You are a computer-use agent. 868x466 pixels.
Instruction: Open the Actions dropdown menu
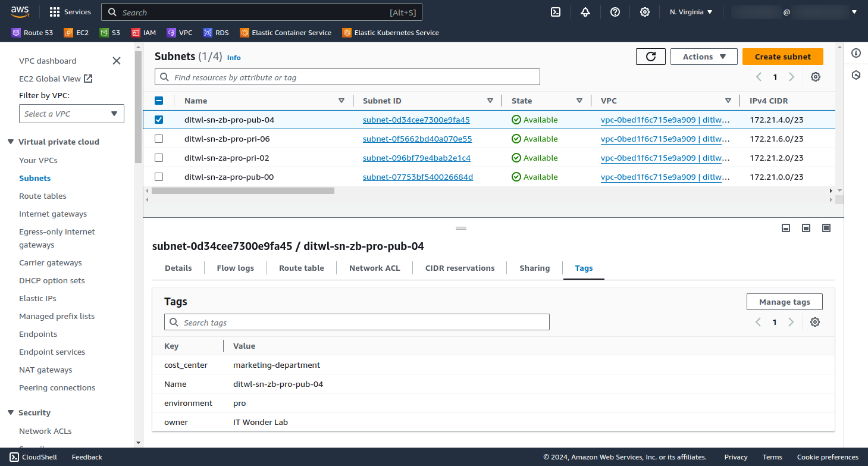click(704, 57)
